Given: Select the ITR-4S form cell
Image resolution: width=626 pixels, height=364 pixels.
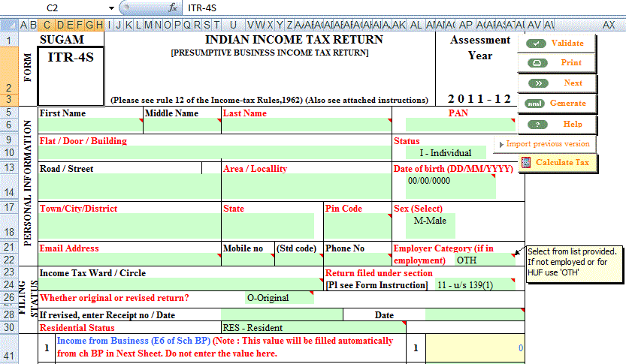Looking at the screenshot, I should click(71, 76).
